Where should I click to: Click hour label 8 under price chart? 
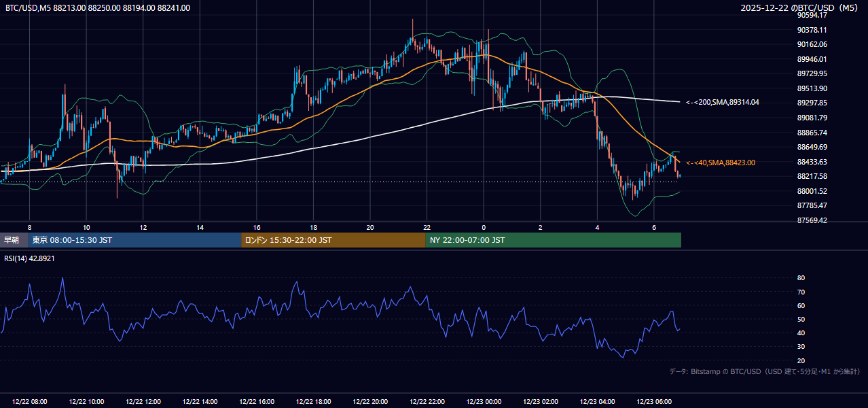point(29,226)
